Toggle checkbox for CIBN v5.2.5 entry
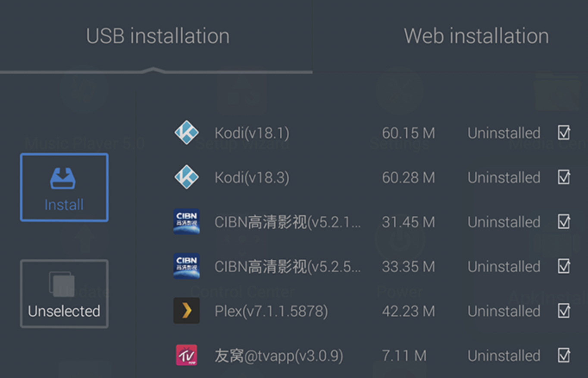The width and height of the screenshot is (588, 378). click(564, 266)
